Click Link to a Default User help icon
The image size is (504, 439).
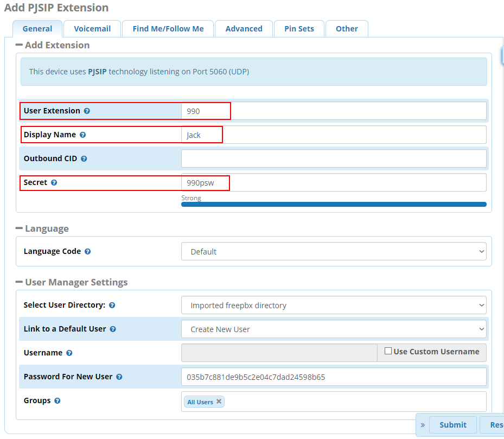[x=113, y=329]
